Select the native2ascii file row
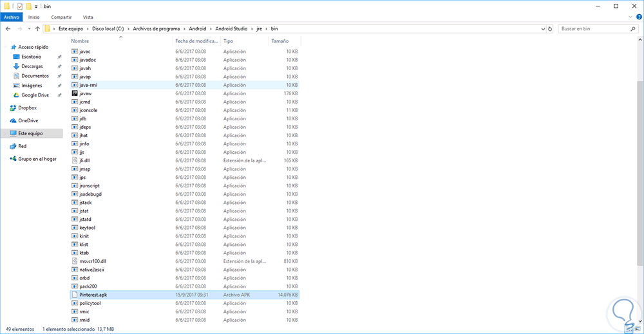 (x=184, y=270)
